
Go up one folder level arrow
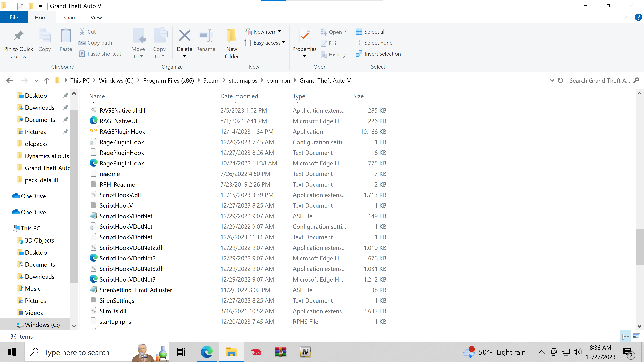[x=46, y=80]
